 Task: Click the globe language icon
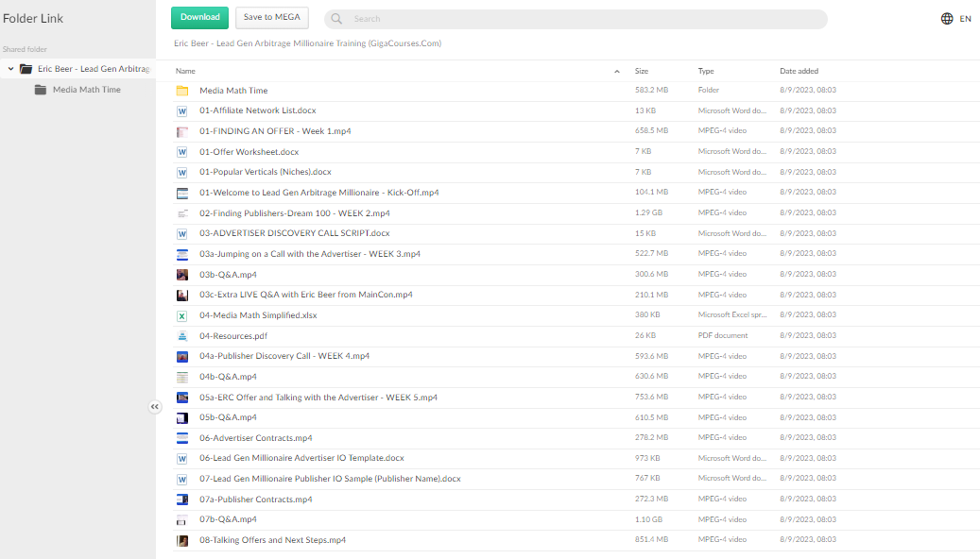[947, 19]
